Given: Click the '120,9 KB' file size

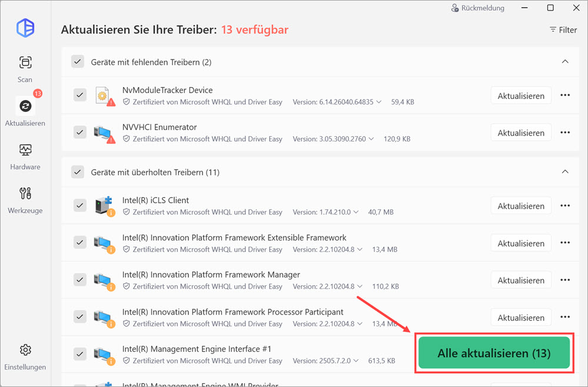Looking at the screenshot, I should point(397,139).
